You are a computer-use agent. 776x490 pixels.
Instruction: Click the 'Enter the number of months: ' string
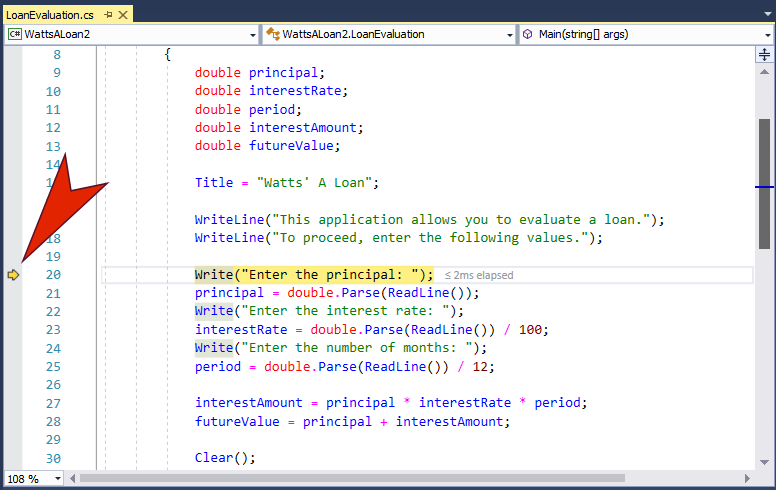pyautogui.click(x=357, y=347)
